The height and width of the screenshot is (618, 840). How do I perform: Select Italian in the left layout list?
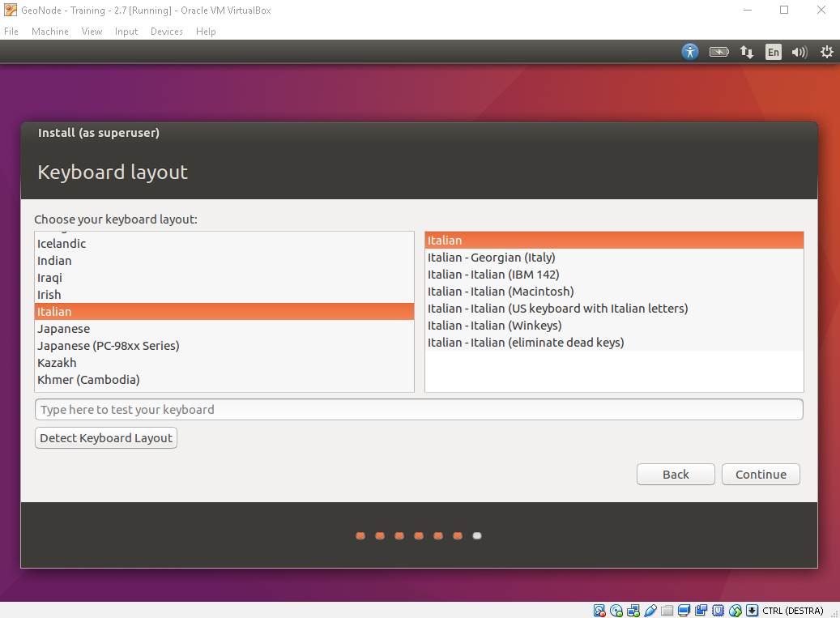pyautogui.click(x=224, y=312)
